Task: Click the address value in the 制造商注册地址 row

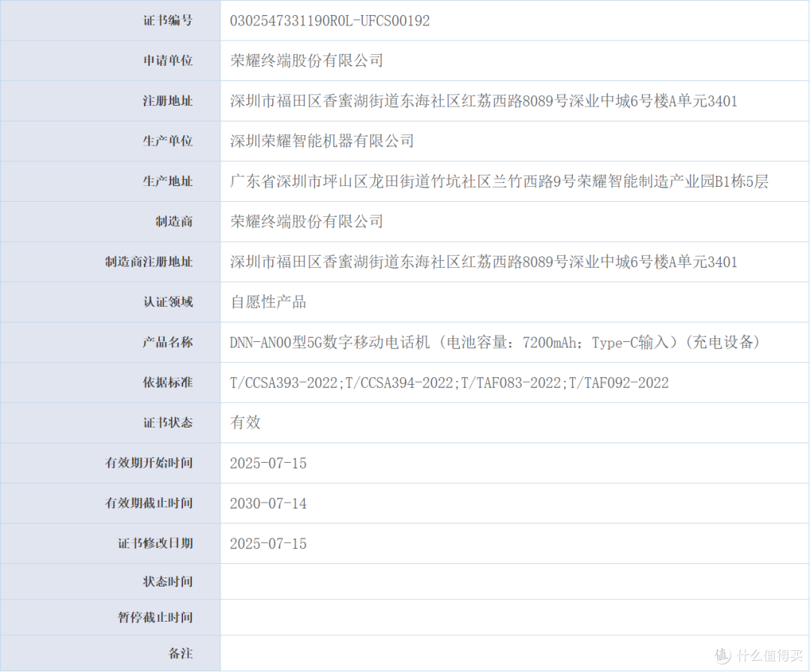Action: (x=484, y=262)
